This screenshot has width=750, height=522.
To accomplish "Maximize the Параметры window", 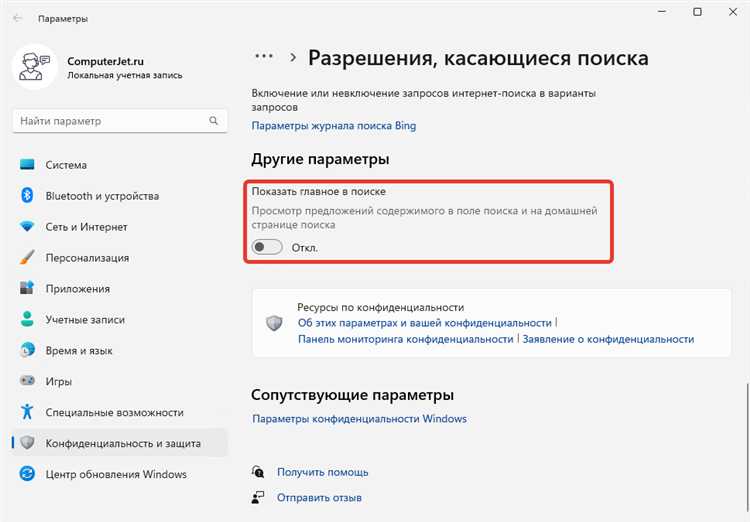I will tap(697, 12).
